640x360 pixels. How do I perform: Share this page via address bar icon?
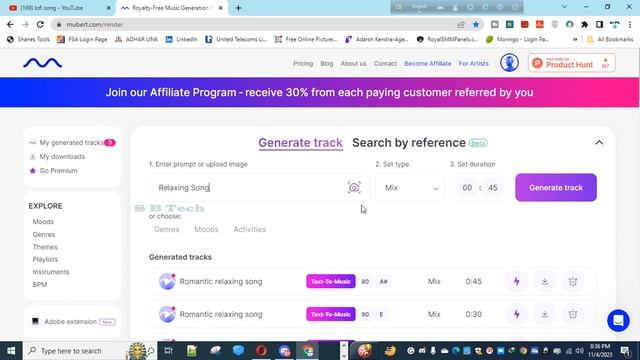point(461,24)
